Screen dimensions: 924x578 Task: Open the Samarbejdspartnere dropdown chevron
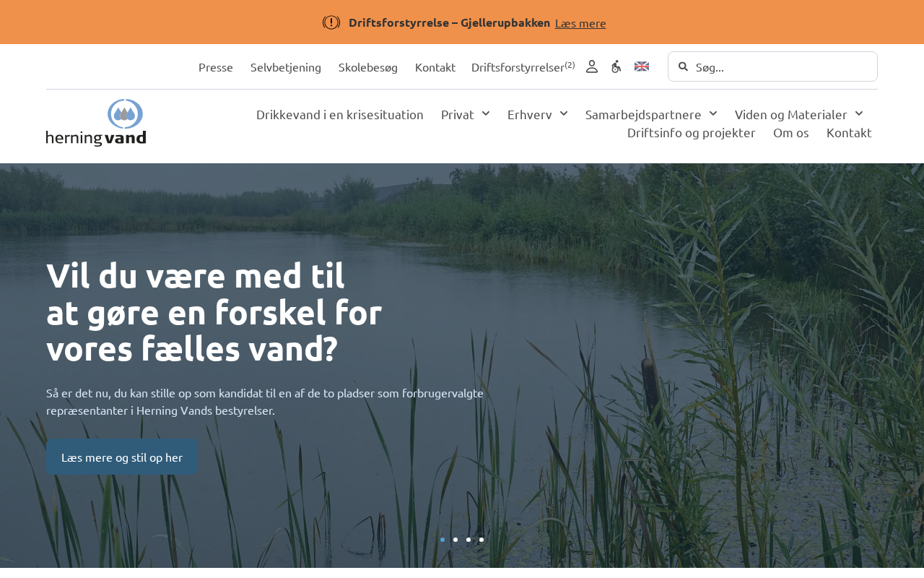tap(713, 113)
